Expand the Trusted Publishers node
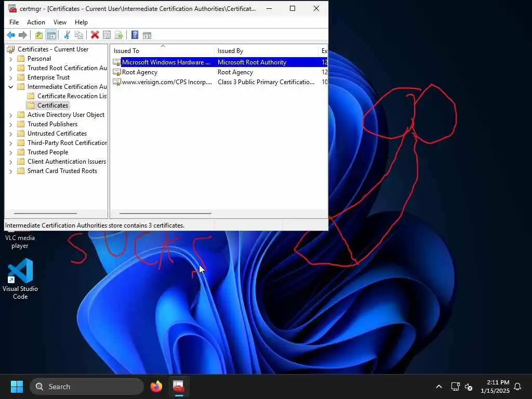 click(x=10, y=125)
